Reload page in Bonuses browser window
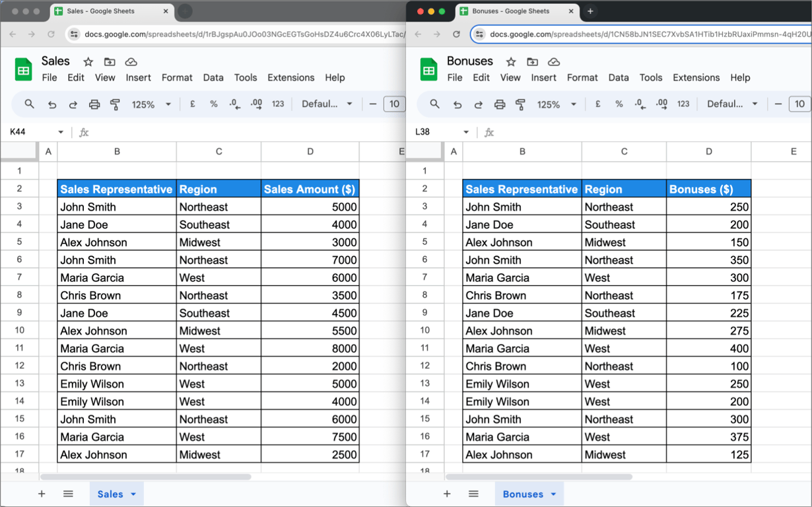This screenshot has width=812, height=507. pos(456,34)
